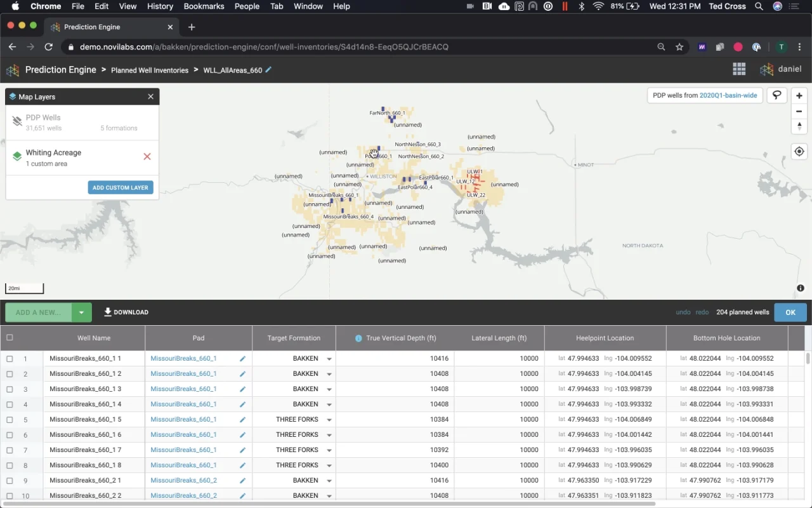The height and width of the screenshot is (508, 812).
Task: Open macOS Spotlight search
Action: coord(759,6)
